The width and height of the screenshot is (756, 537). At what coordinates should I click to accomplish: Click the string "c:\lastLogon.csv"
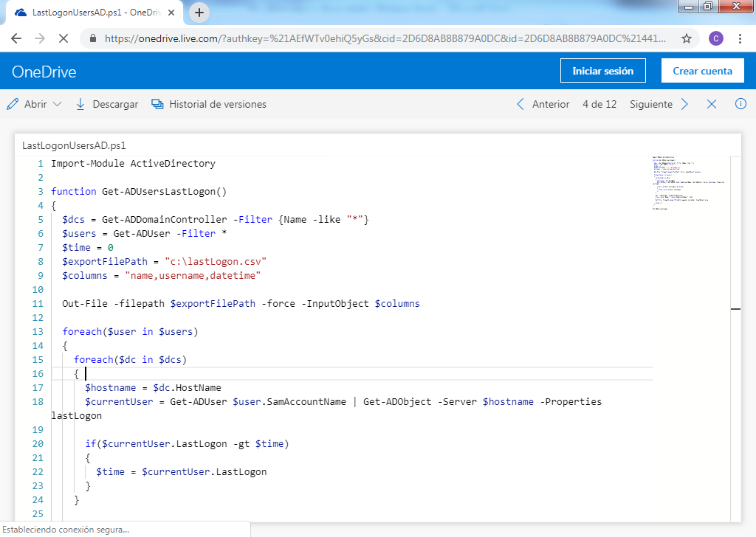coord(216,262)
